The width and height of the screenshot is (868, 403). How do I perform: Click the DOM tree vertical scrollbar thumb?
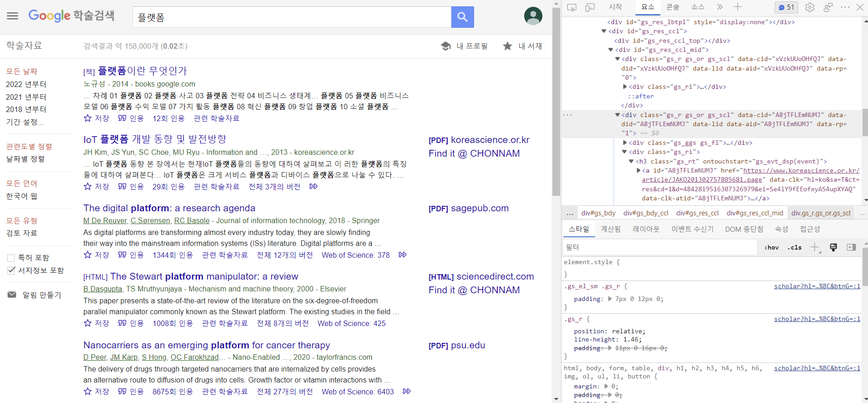coord(865,122)
